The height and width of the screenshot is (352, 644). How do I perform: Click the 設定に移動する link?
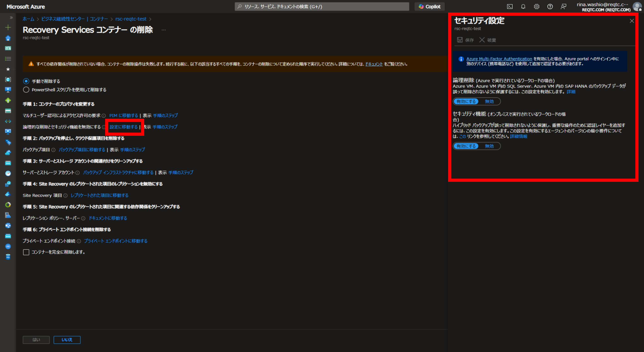pos(124,127)
